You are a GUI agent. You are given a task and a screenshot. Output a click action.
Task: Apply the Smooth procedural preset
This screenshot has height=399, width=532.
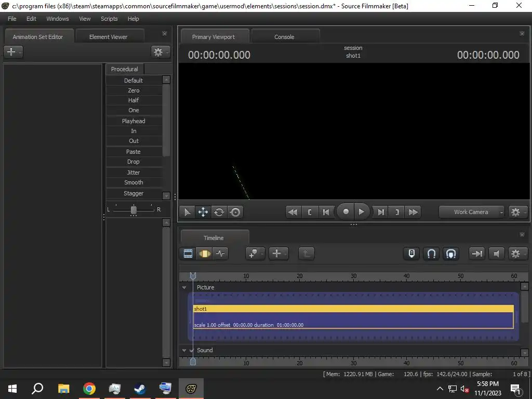pos(134,182)
